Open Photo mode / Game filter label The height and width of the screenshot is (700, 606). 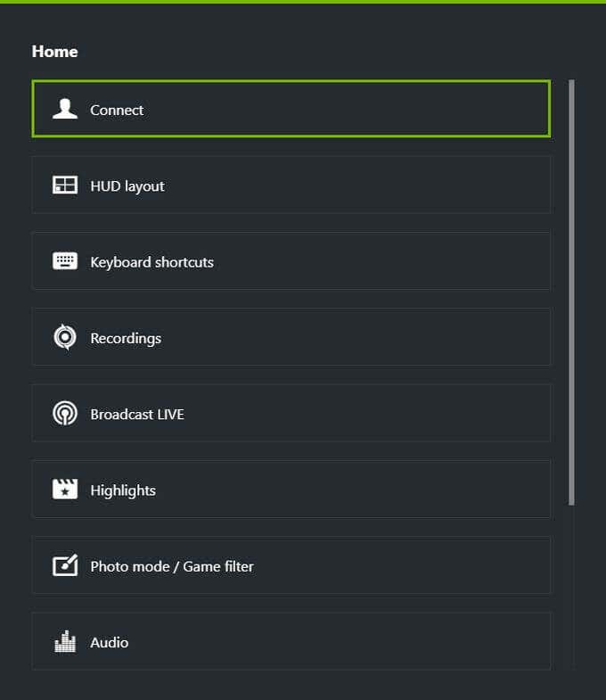pyautogui.click(x=172, y=566)
